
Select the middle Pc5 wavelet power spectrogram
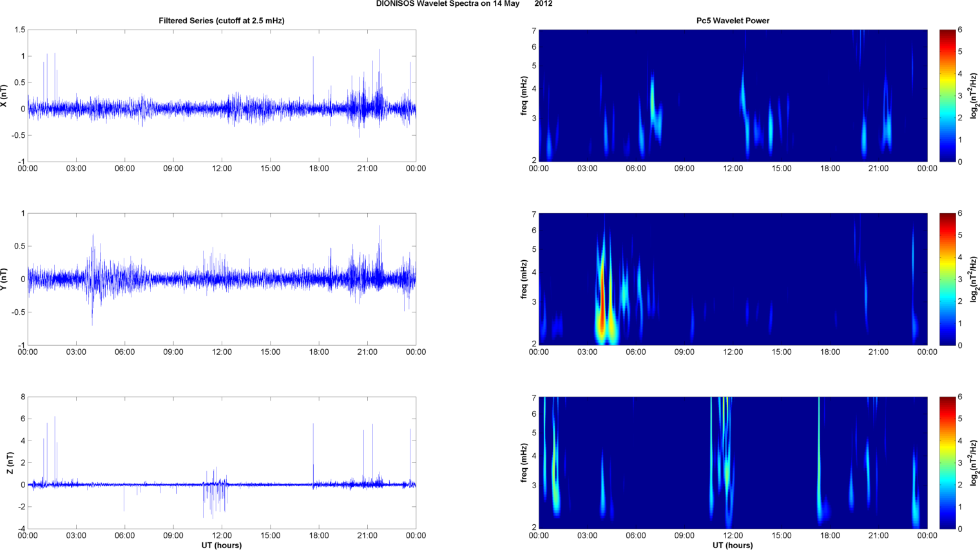733,279
